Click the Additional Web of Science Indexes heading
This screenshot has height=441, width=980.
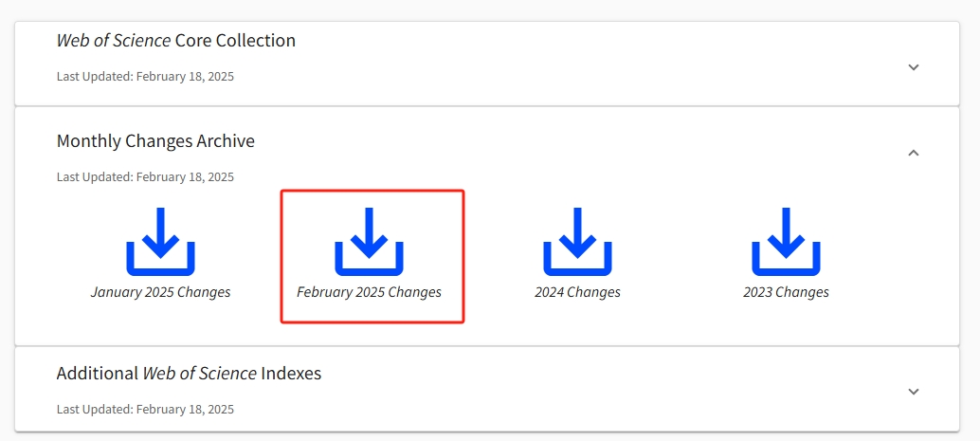[x=189, y=374]
